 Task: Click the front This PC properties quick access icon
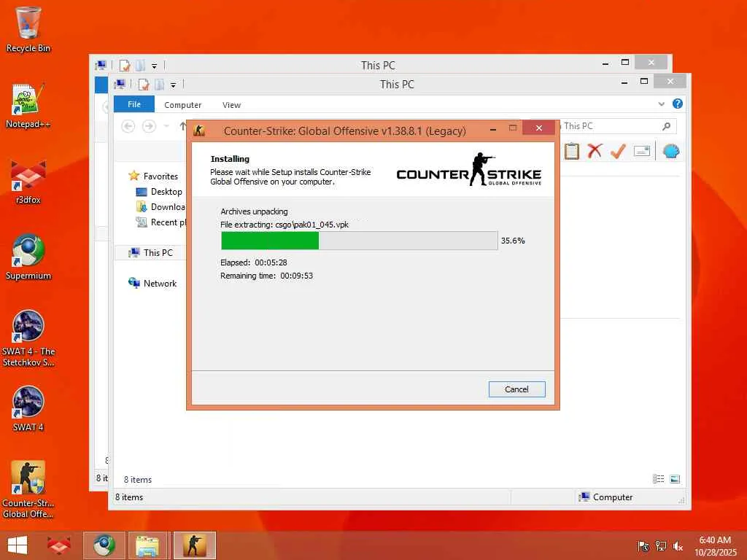144,85
